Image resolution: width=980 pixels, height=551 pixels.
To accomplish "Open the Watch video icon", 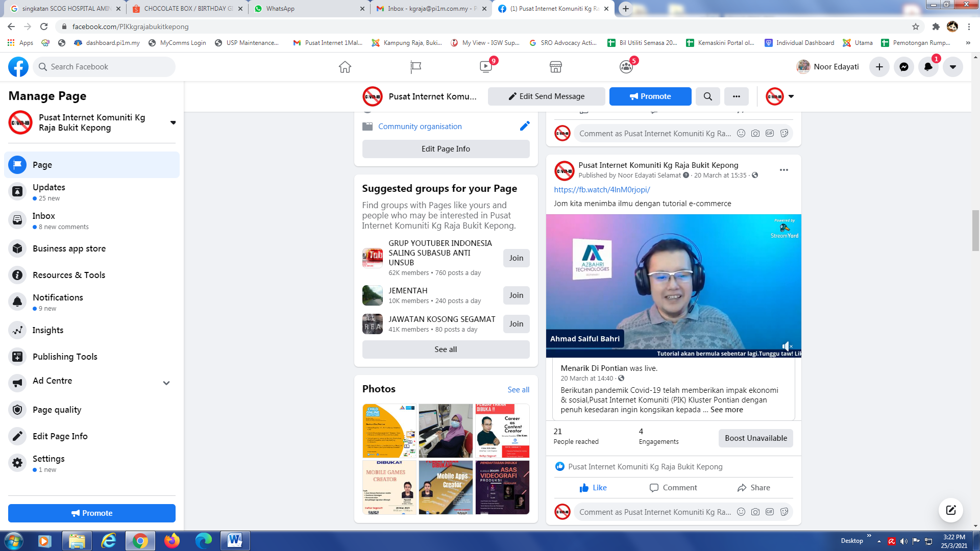I will 485,67.
